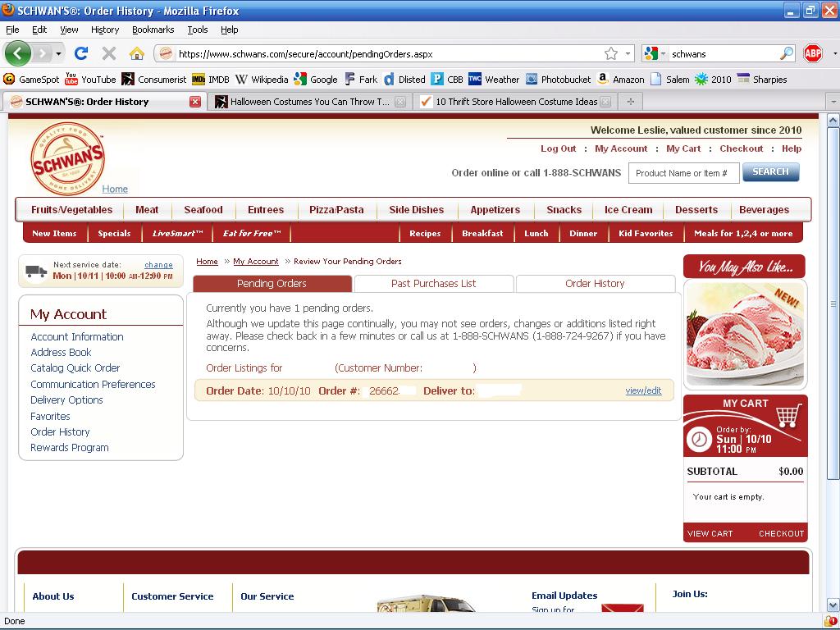Open the Photobucket bookmark
The image size is (840, 630).
point(558,80)
